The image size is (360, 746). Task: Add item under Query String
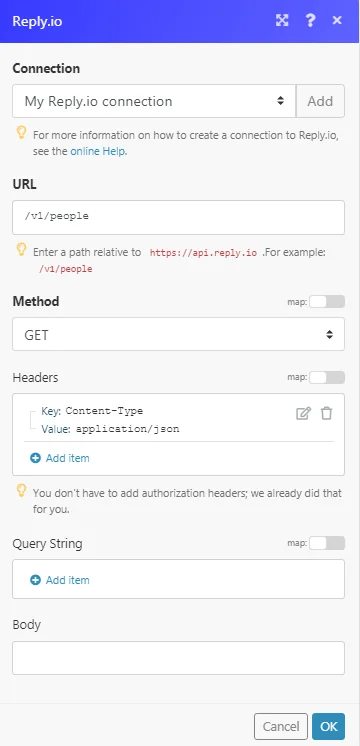click(60, 580)
